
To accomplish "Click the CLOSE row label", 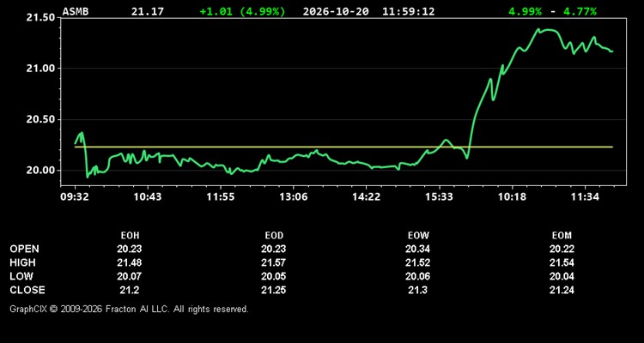I will point(27,290).
